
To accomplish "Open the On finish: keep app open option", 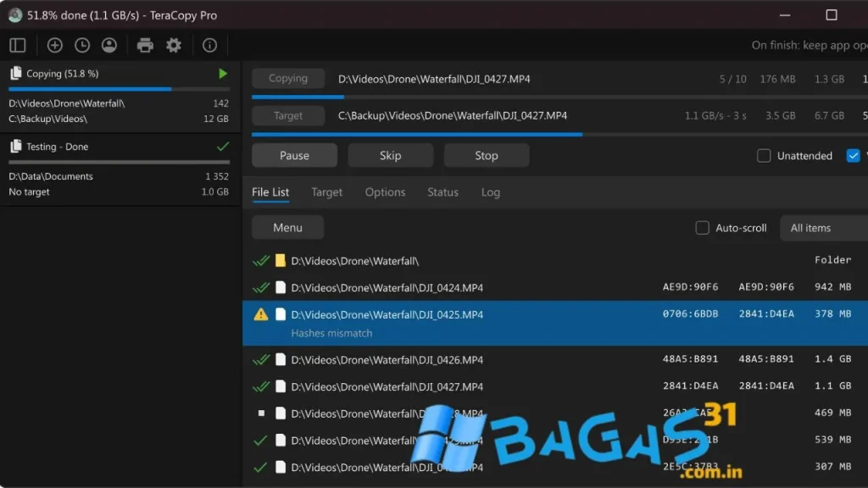I will click(810, 46).
